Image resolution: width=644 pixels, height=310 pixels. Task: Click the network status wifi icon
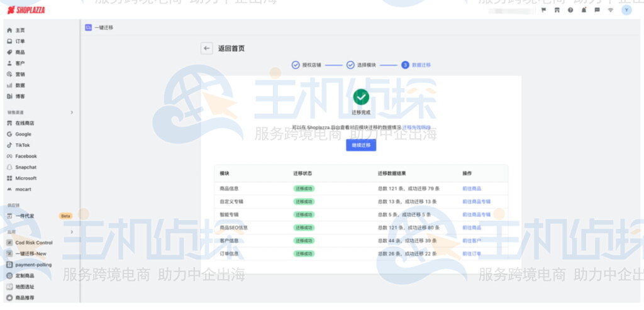click(x=610, y=10)
